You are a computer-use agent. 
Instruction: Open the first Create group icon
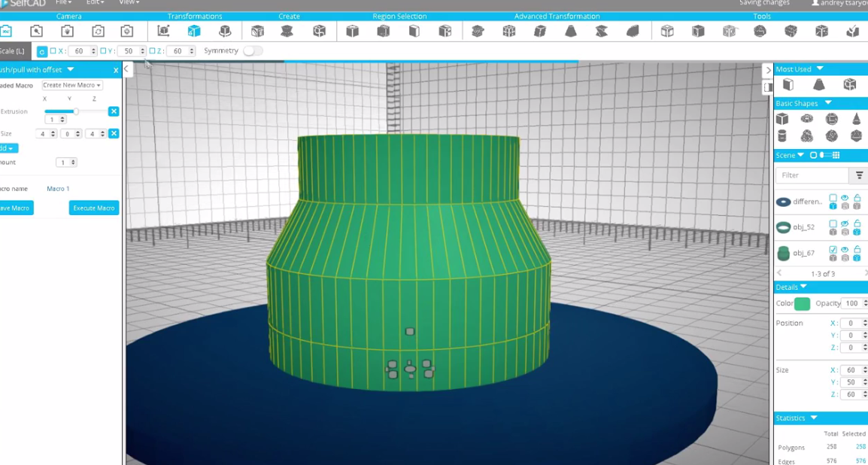257,31
